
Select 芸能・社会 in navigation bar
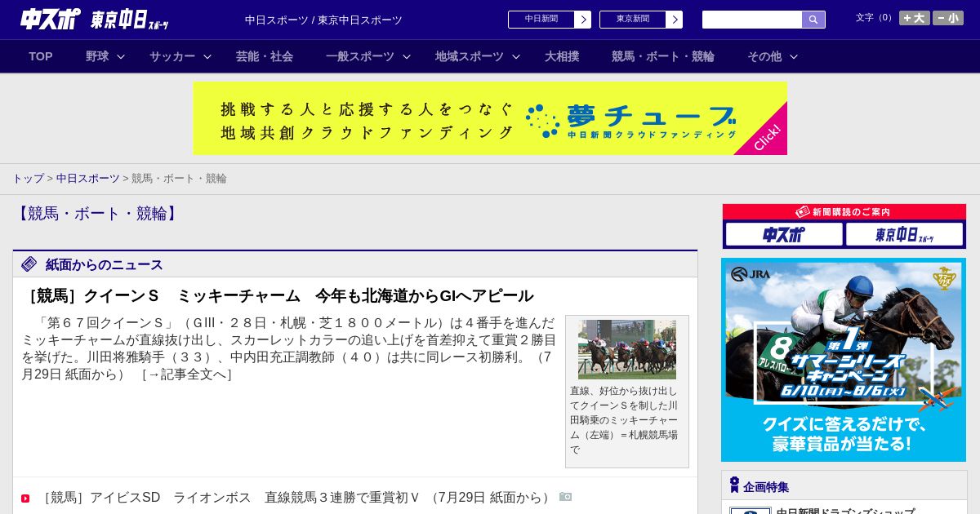[x=265, y=56]
